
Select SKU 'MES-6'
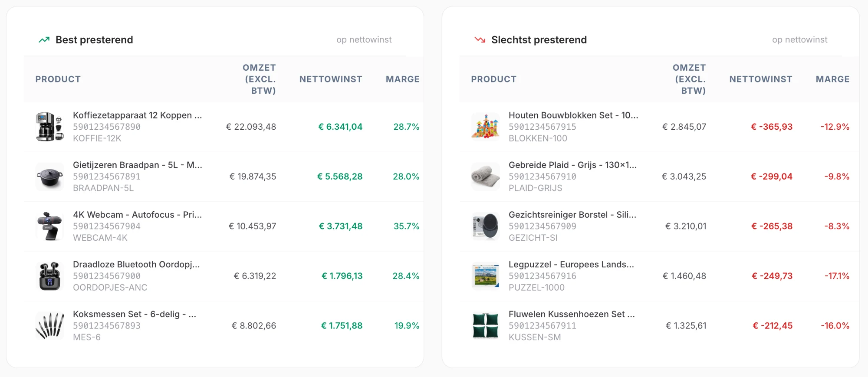(x=87, y=337)
